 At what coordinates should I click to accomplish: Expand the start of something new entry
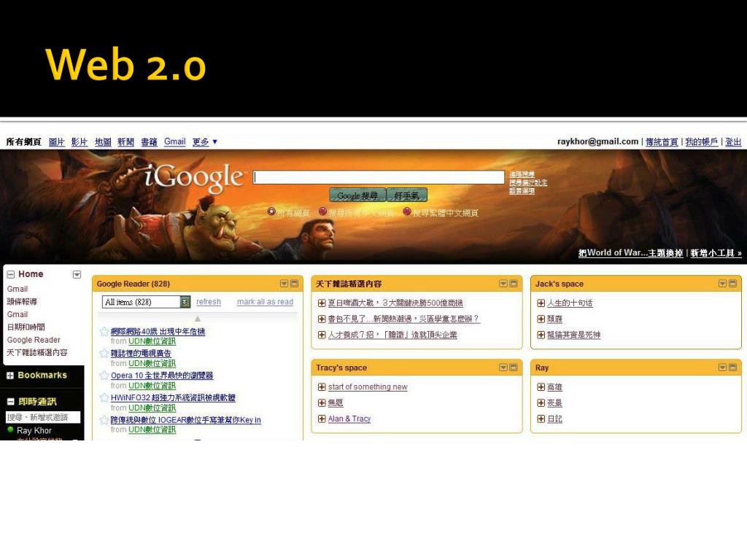pos(322,386)
